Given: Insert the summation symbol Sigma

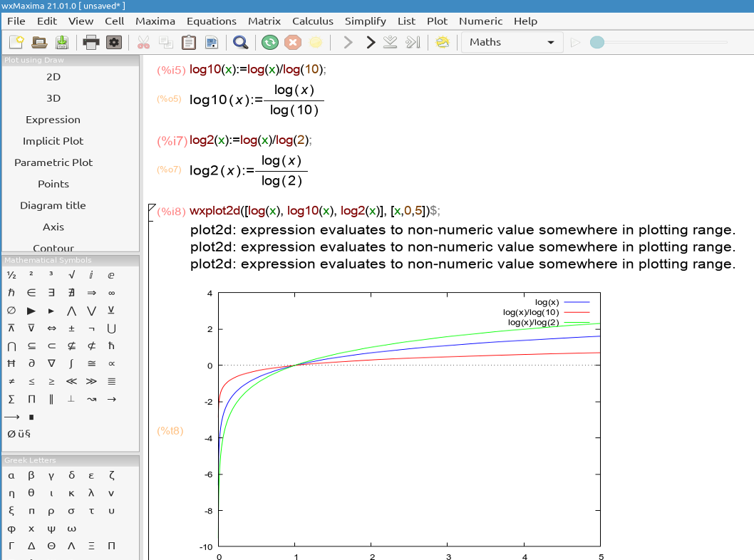Looking at the screenshot, I should point(11,399).
